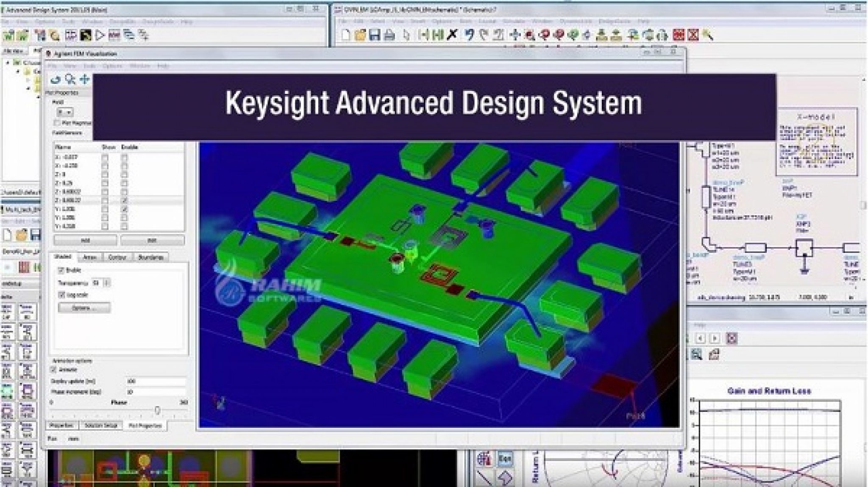Switch to the Contour tab
The height and width of the screenshot is (487, 868).
click(x=117, y=257)
